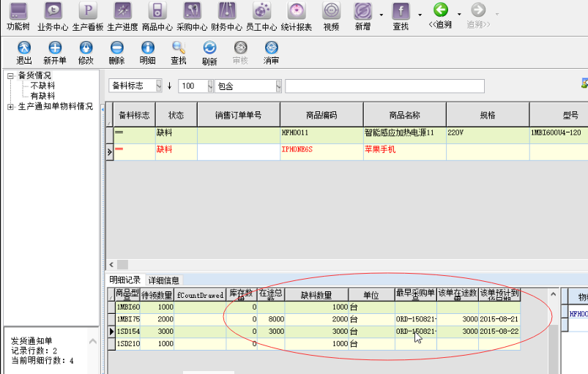Click the filter text input box

384,86
